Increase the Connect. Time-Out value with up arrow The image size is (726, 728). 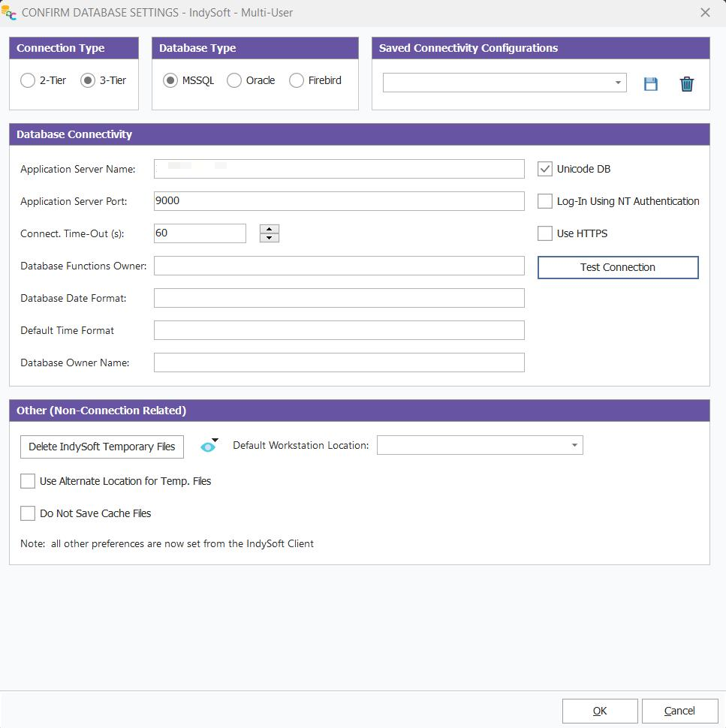(x=269, y=229)
